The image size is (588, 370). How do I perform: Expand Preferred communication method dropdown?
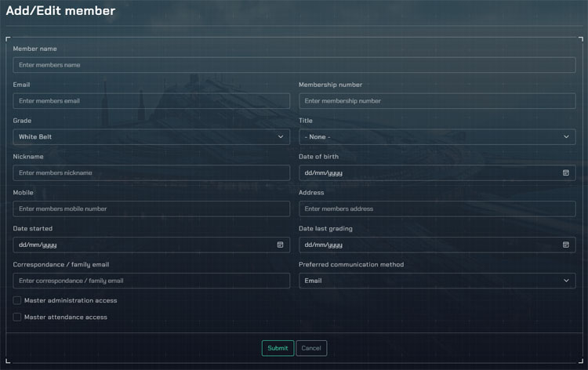(437, 281)
